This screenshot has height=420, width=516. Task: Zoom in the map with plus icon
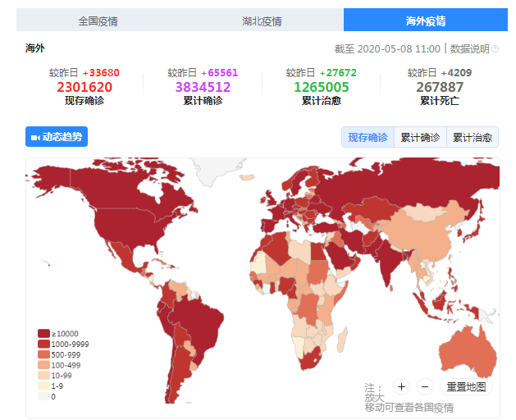click(401, 386)
